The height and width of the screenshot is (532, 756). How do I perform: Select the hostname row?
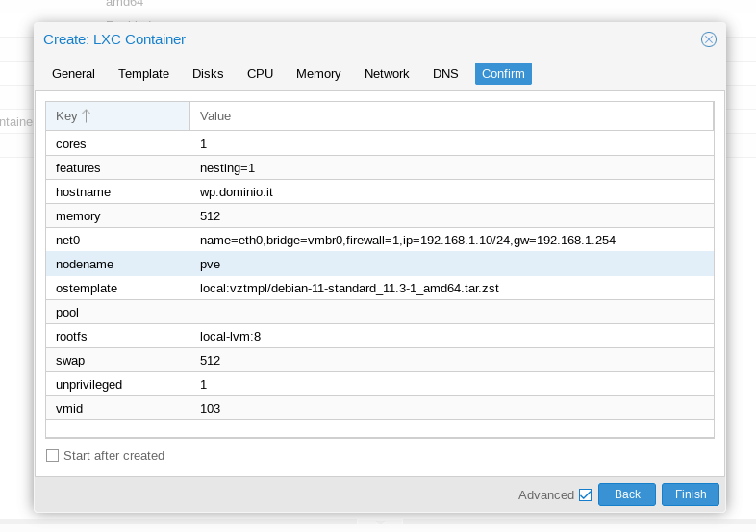tap(380, 192)
